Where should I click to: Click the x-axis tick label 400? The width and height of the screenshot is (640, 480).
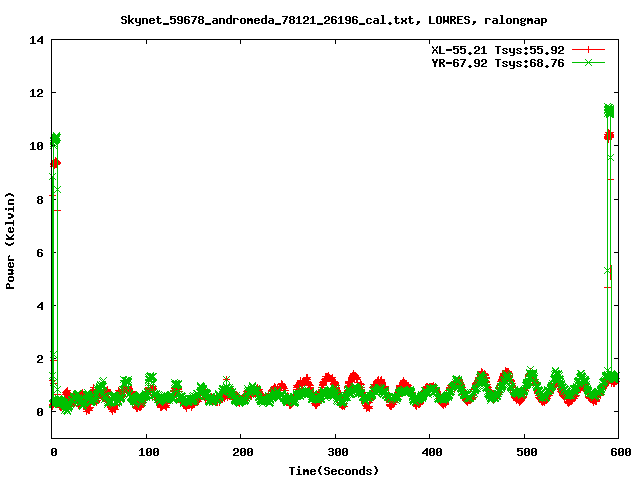click(x=432, y=452)
